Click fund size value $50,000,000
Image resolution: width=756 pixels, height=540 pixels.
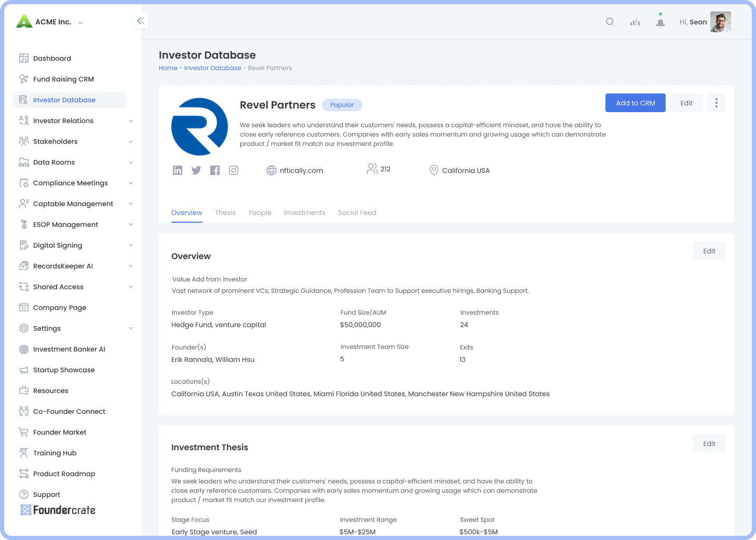(x=360, y=325)
